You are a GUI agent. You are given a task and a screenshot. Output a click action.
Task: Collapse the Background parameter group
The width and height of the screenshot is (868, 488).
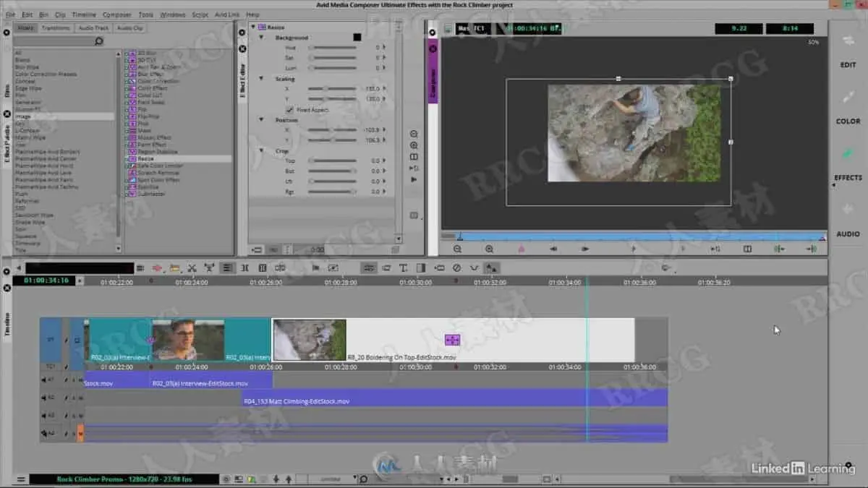261,38
